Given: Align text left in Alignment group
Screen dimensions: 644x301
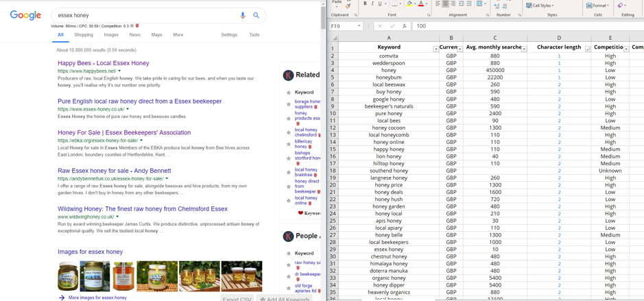Looking at the screenshot, I should 438,3.
